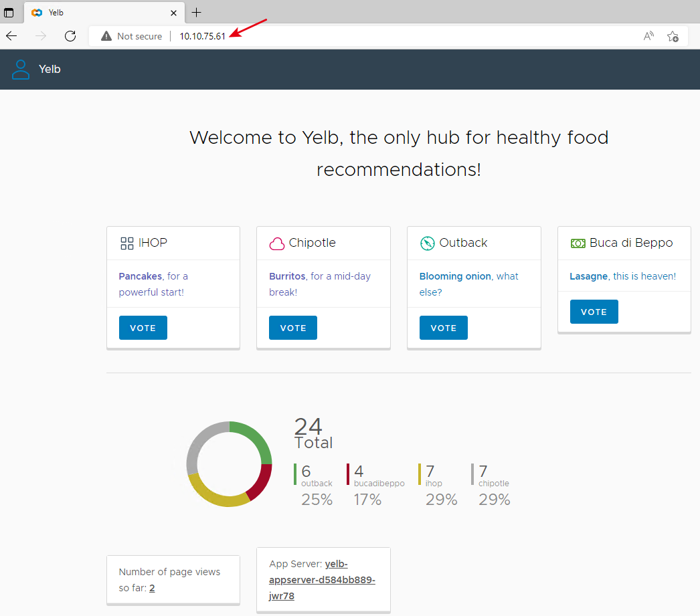Vote for Outback
The height and width of the screenshot is (616, 700).
point(443,328)
